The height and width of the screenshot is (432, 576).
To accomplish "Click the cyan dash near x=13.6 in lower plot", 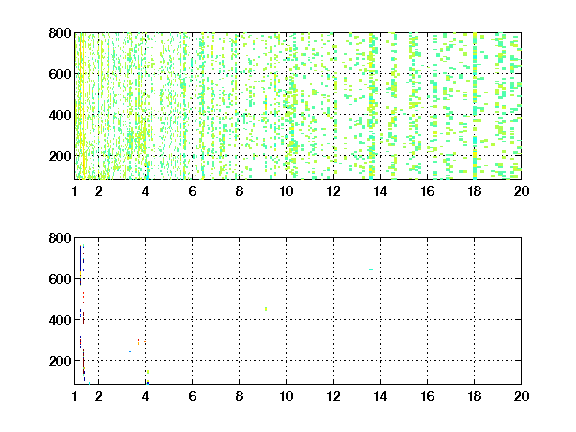I will click(371, 269).
